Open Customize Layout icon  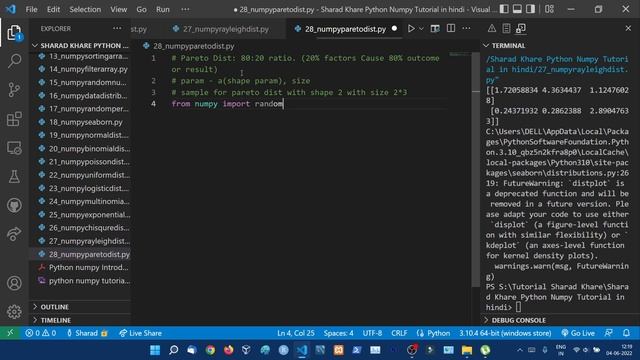tap(549, 9)
